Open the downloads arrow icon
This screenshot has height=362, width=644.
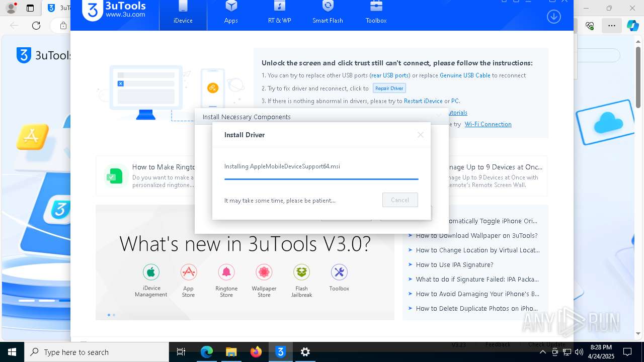tap(553, 17)
